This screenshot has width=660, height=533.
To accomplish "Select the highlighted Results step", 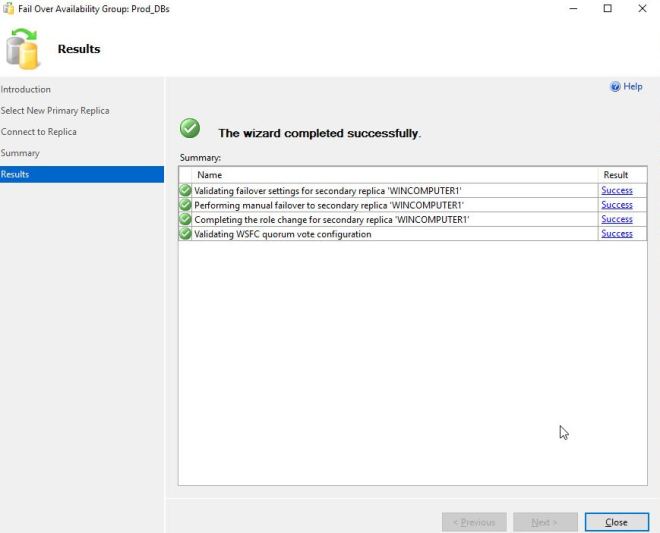I will 16,174.
